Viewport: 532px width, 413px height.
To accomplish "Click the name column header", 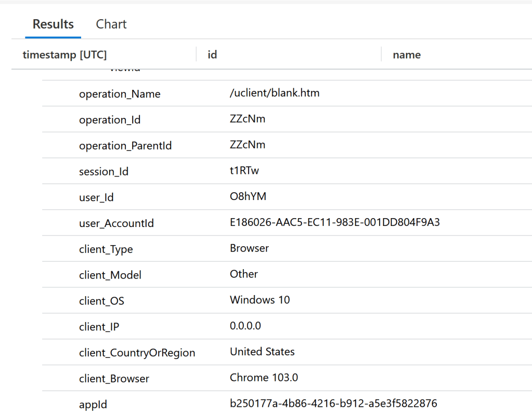I will pos(406,55).
